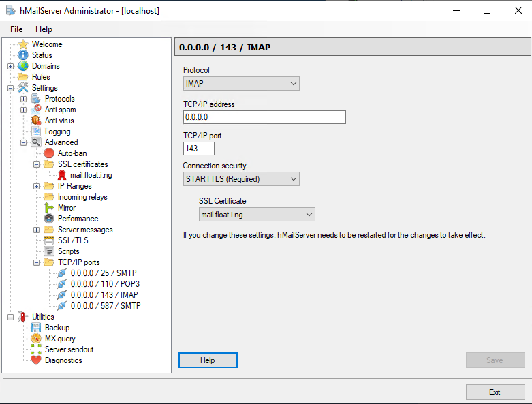Select the Logging document icon
Viewport: 532px width, 404px height.
(x=36, y=131)
